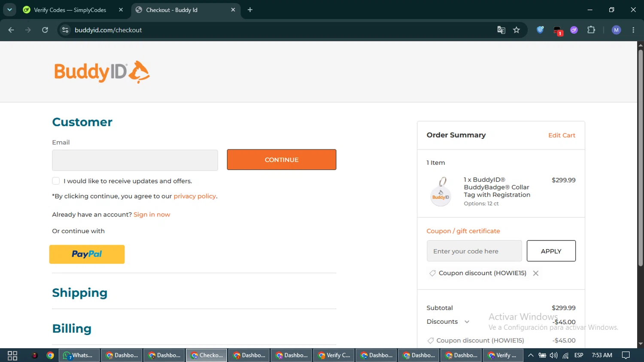Remove the HOWIE15 coupon discount
This screenshot has height=362, width=644.
[536, 273]
